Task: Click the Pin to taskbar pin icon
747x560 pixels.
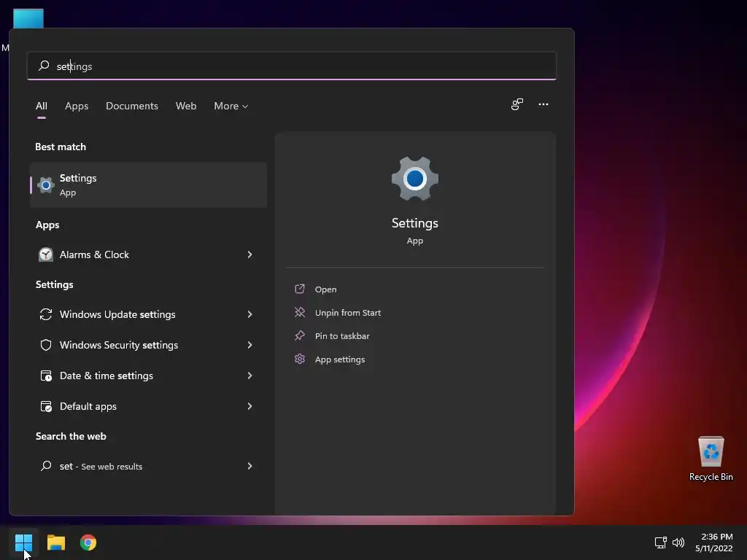Action: pyautogui.click(x=300, y=335)
